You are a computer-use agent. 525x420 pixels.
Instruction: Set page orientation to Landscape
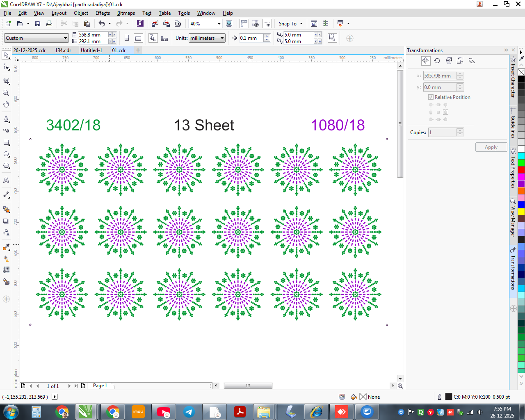click(139, 38)
